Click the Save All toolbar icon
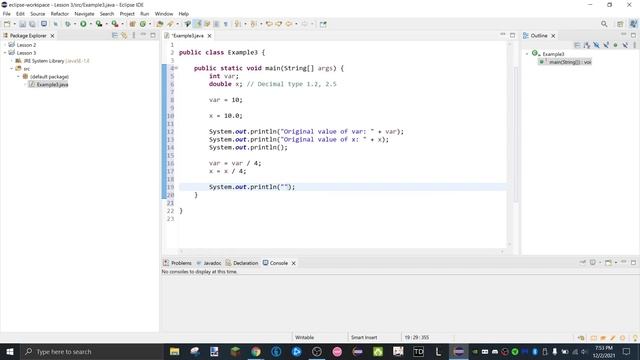The height and width of the screenshot is (360, 640). (32, 24)
